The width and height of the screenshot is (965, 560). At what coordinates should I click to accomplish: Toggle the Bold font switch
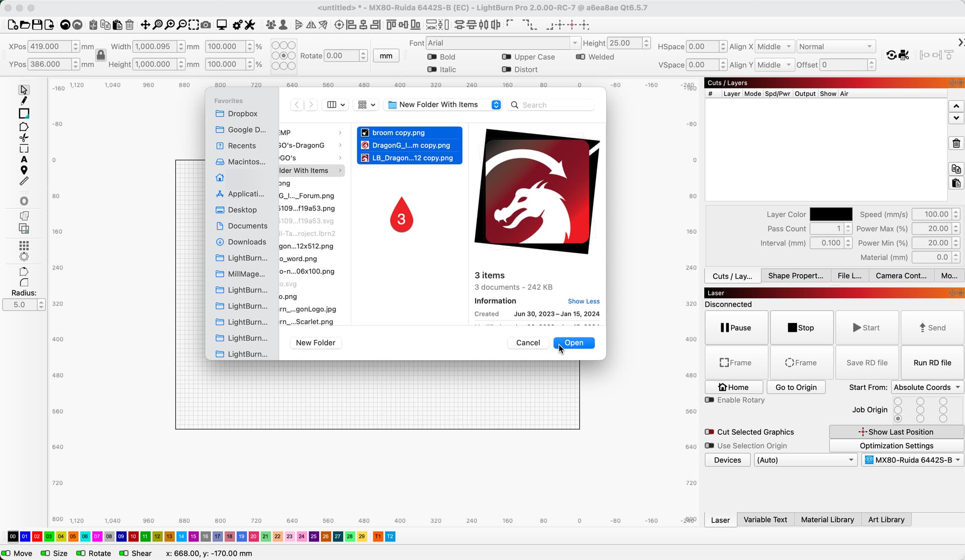(432, 57)
